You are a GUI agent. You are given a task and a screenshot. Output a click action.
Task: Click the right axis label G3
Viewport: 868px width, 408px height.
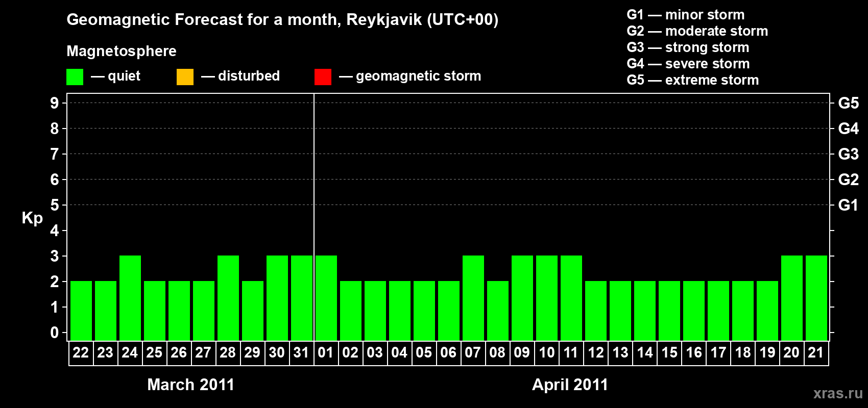point(848,154)
